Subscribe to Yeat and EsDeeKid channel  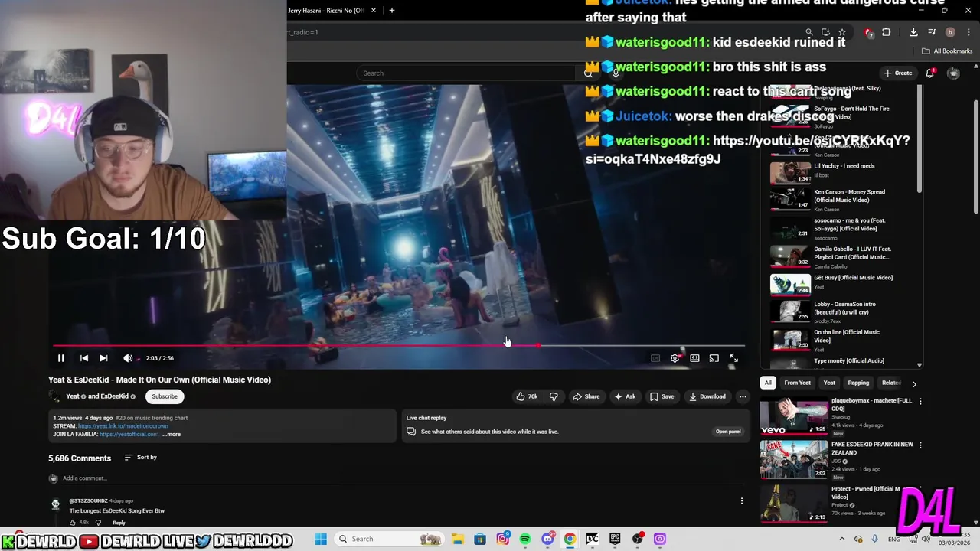point(165,396)
